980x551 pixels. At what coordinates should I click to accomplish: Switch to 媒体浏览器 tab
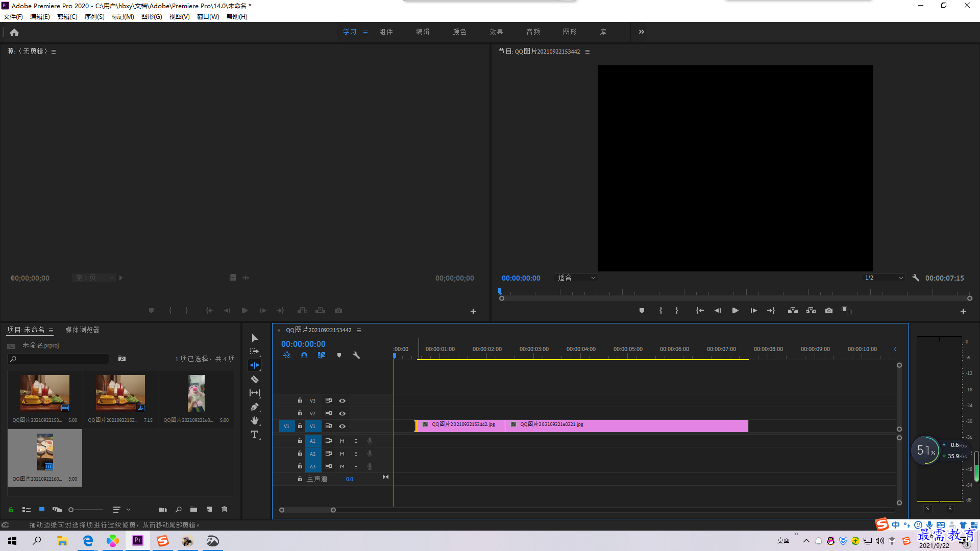(82, 330)
